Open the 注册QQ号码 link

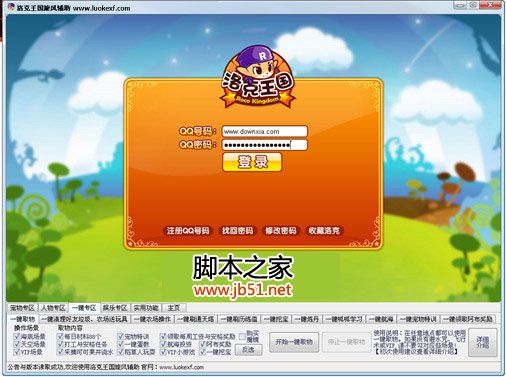point(188,231)
